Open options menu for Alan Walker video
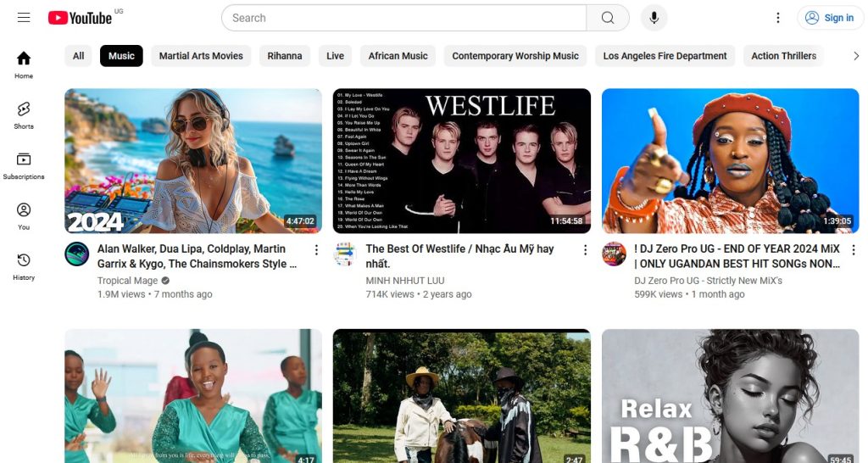Image resolution: width=868 pixels, height=463 pixels. click(x=316, y=250)
